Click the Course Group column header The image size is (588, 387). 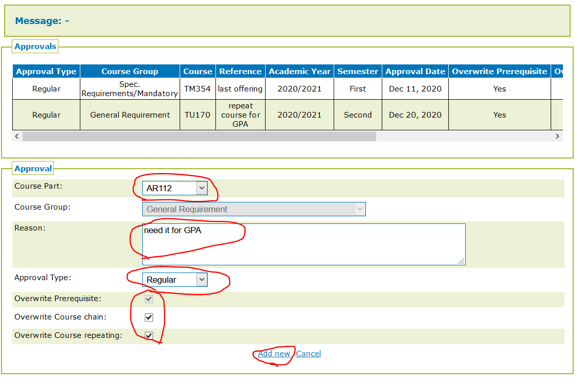(130, 71)
